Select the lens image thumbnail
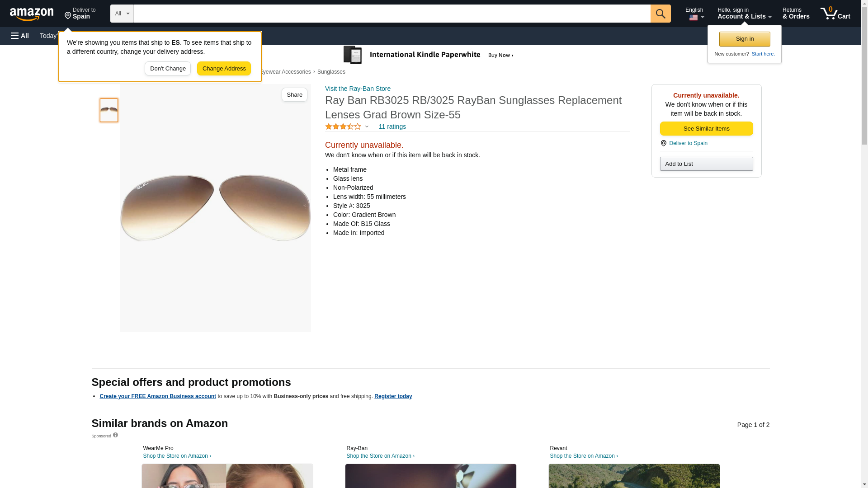This screenshot has height=488, width=868. click(109, 110)
